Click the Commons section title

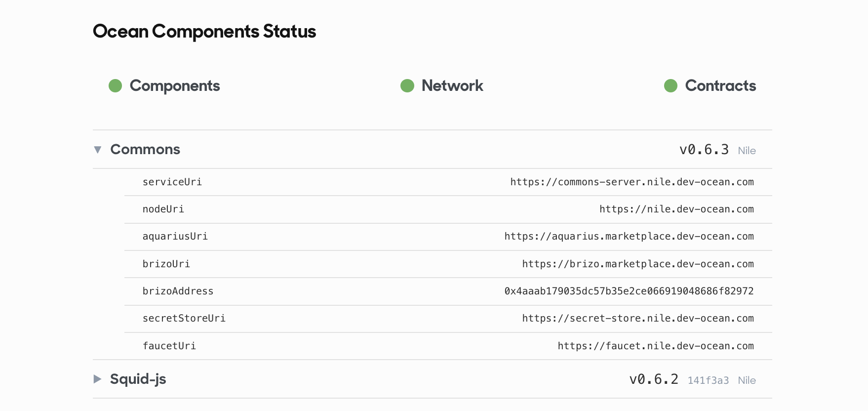pyautogui.click(x=145, y=149)
